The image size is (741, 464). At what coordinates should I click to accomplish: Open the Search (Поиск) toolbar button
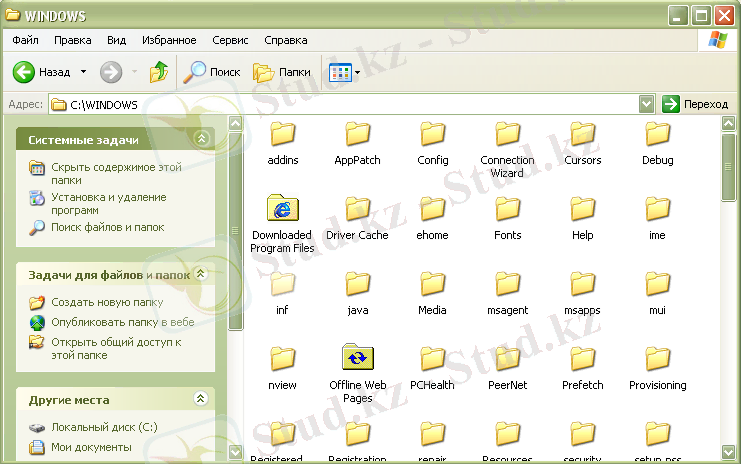(x=211, y=72)
